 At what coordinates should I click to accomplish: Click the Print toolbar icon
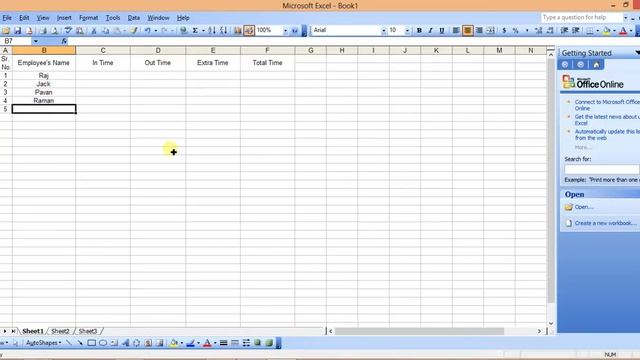(43, 31)
